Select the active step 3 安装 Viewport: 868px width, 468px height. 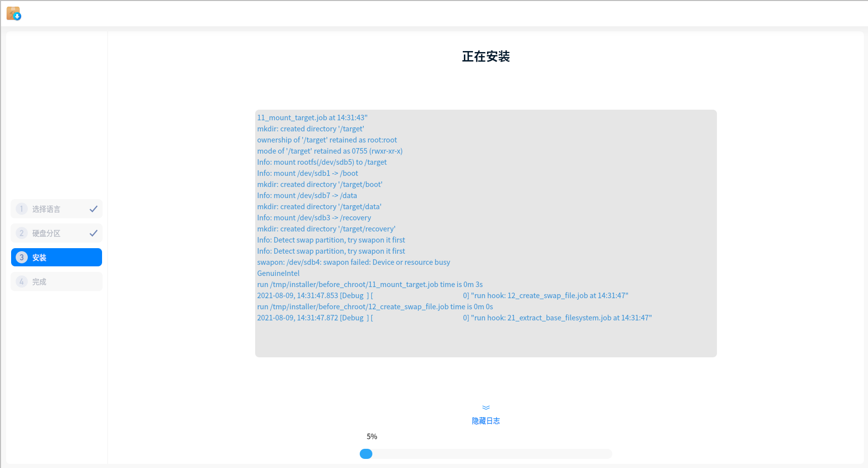(x=57, y=257)
